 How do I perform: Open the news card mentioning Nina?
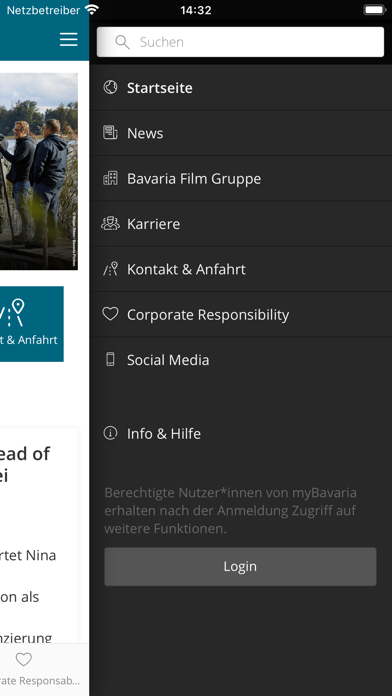[39, 536]
